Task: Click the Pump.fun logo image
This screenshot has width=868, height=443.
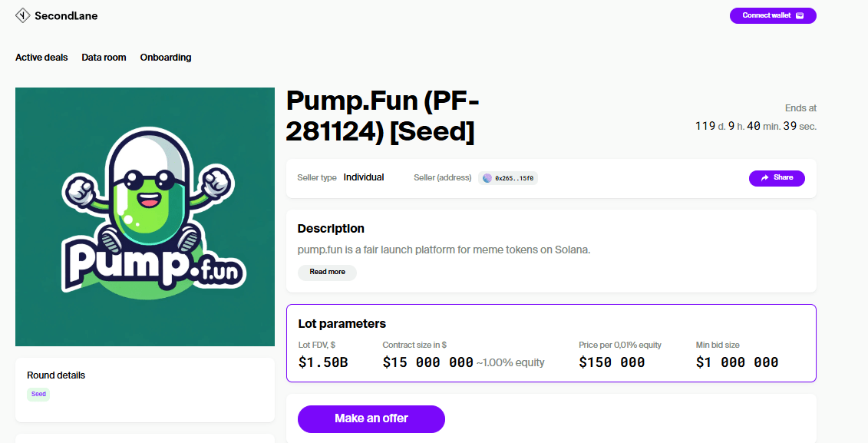Action: coord(145,217)
